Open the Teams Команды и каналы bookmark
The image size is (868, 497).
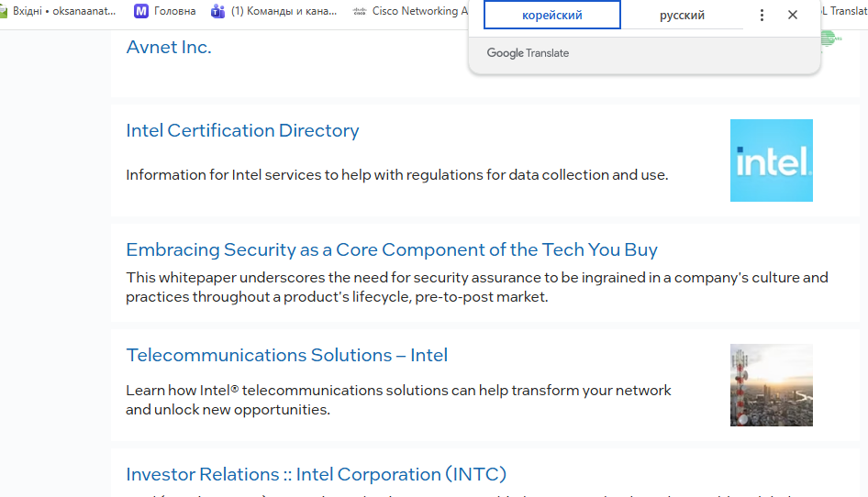click(274, 12)
